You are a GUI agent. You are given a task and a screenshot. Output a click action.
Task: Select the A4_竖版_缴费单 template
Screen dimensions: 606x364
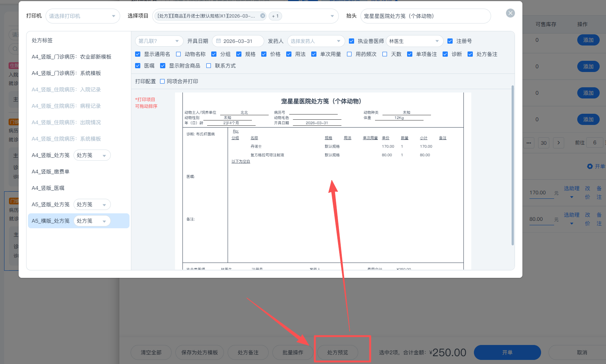tap(51, 172)
